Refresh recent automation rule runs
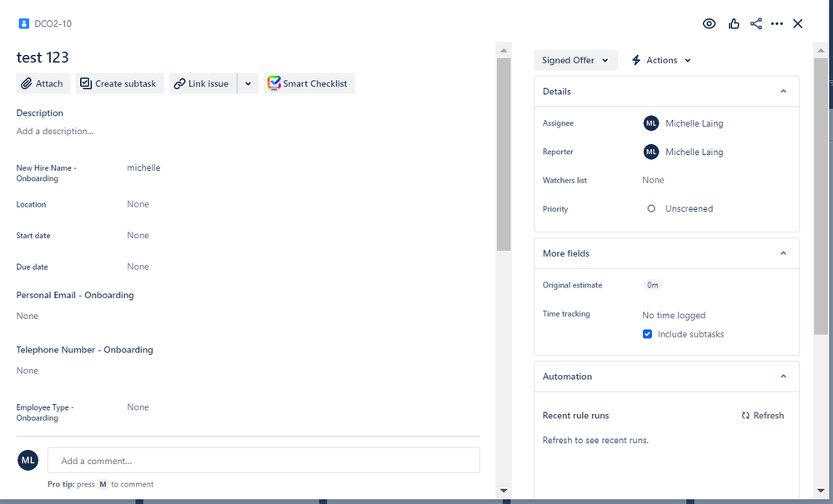833x504 pixels. pyautogui.click(x=762, y=415)
